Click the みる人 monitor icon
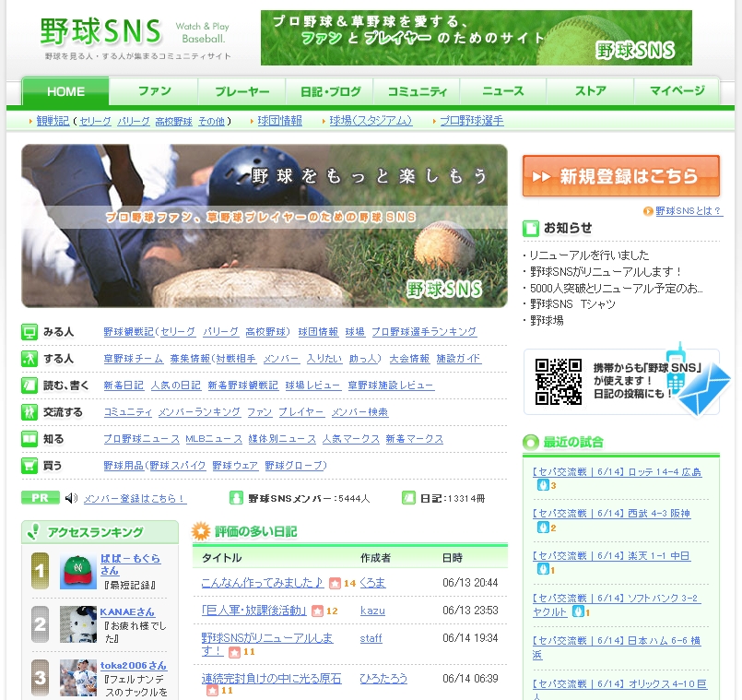This screenshot has height=700, width=742. pyautogui.click(x=29, y=332)
